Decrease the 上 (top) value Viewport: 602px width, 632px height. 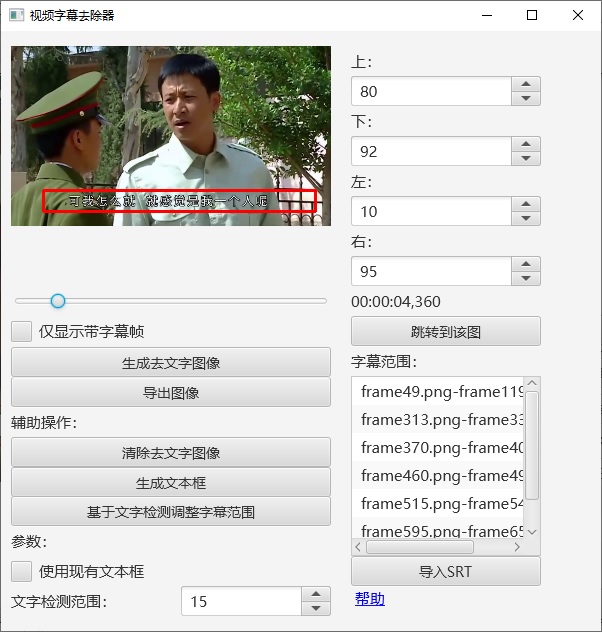(526, 98)
